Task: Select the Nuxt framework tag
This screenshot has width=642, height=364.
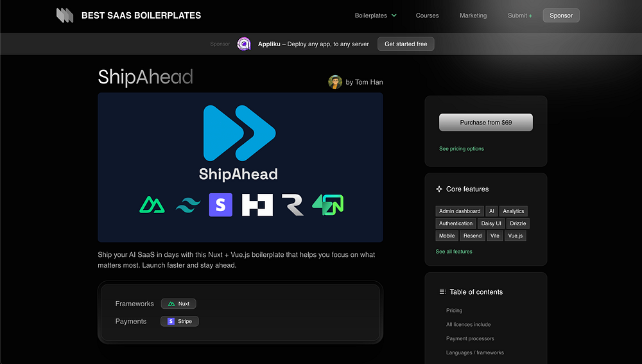Action: (x=178, y=304)
